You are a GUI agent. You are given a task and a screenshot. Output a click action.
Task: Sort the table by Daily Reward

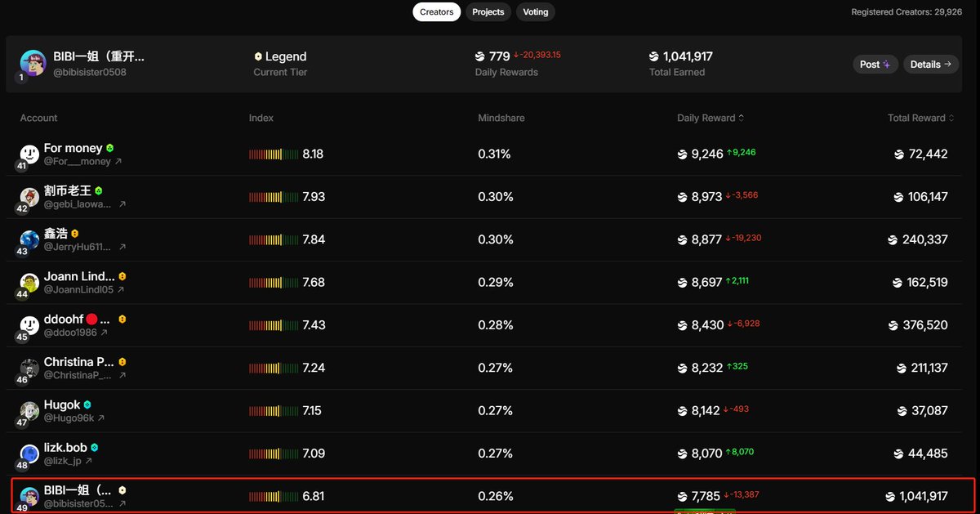[x=710, y=118]
